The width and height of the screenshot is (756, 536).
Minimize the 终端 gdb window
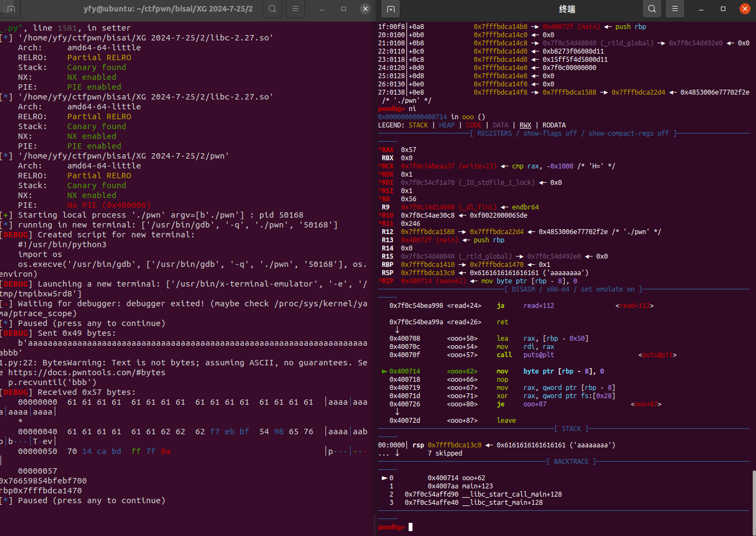click(x=701, y=9)
